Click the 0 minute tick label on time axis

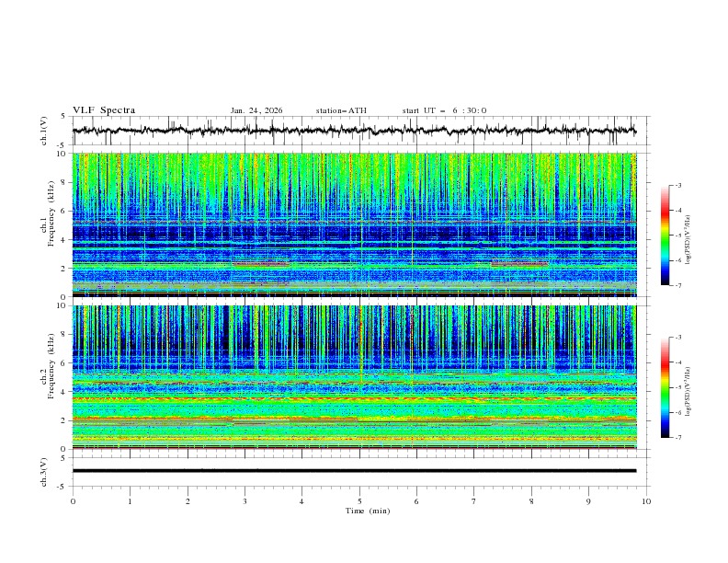(74, 501)
